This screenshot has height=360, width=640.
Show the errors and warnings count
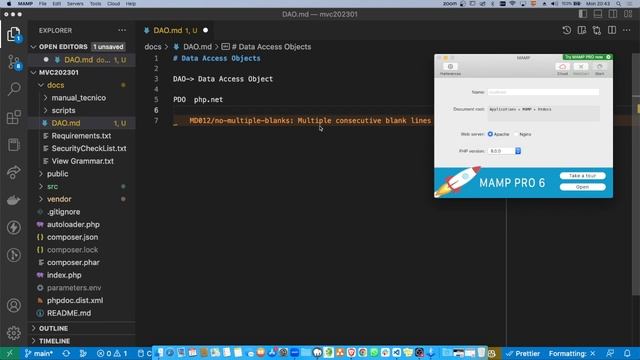[x=112, y=353]
